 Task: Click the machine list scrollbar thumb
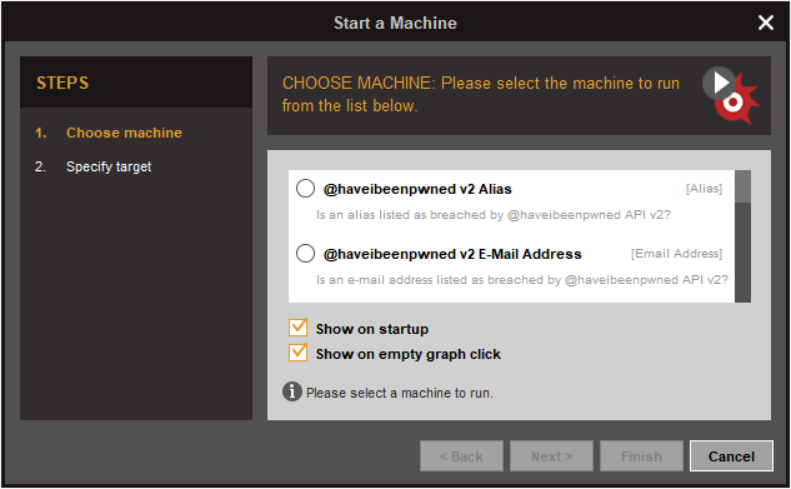pyautogui.click(x=743, y=187)
